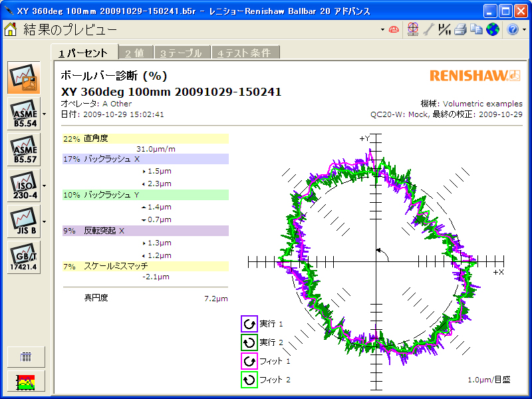This screenshot has height=399, width=532.
Task: Click the フィット 2 green color box
Action: [249, 380]
